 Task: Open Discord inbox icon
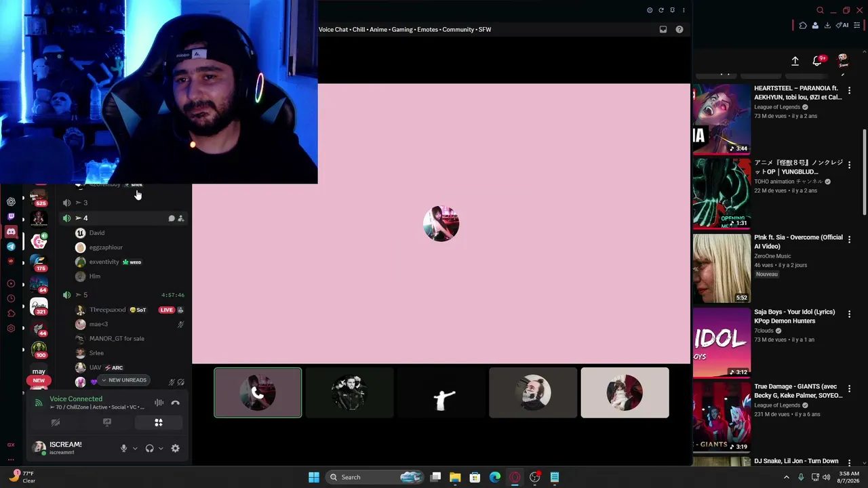(x=663, y=30)
